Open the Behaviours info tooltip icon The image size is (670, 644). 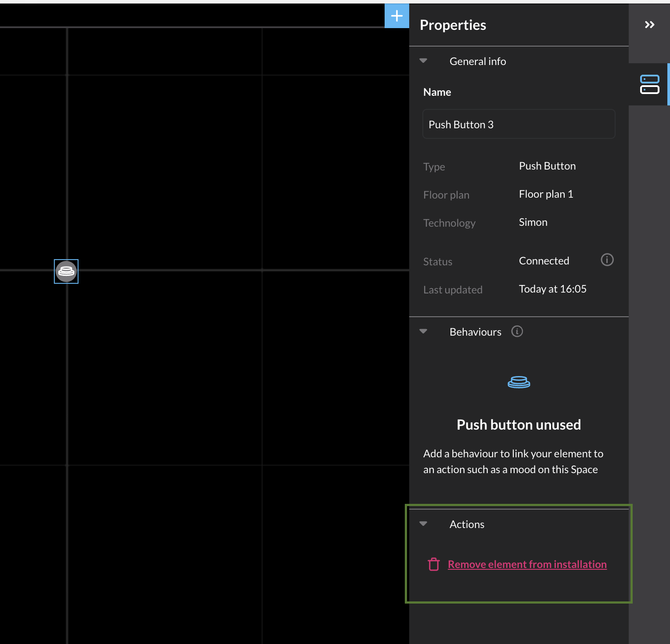[517, 332]
